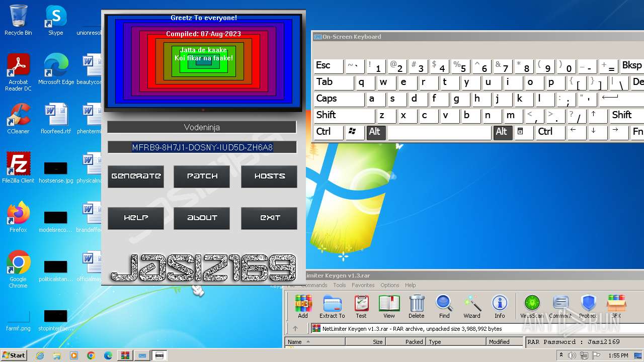The width and height of the screenshot is (644, 362).
Task: Toggle left Ctrl on On-Screen Keyboard
Action: click(x=329, y=132)
